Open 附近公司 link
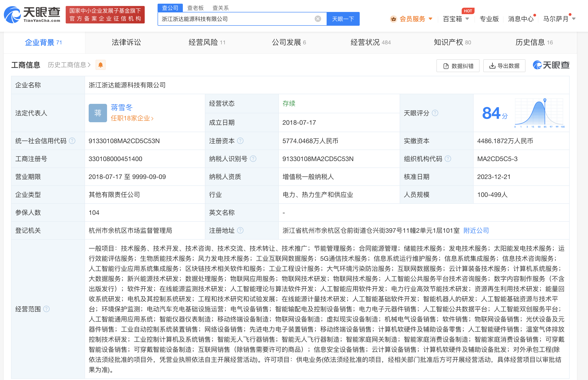Screen dimensions: 588x380 (x=476, y=230)
